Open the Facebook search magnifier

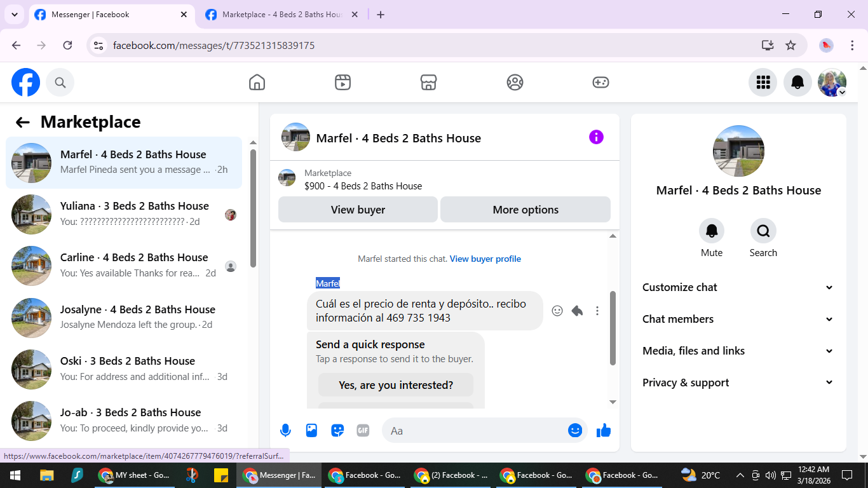(60, 83)
